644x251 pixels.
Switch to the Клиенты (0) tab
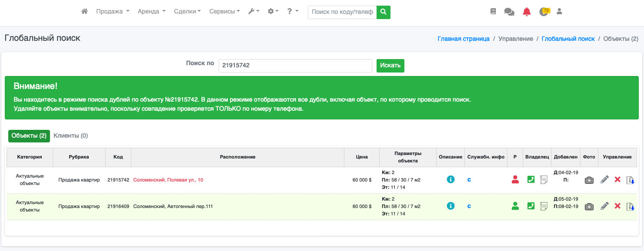pos(70,136)
